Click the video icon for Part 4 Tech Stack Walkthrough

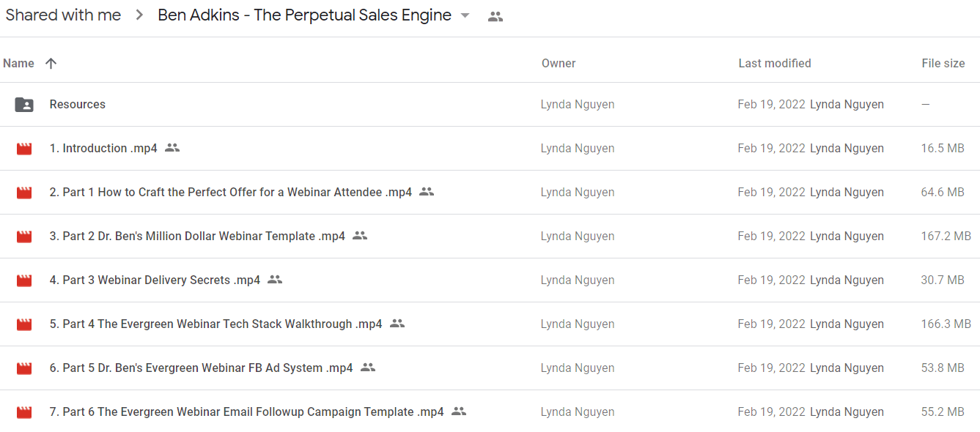click(x=24, y=324)
